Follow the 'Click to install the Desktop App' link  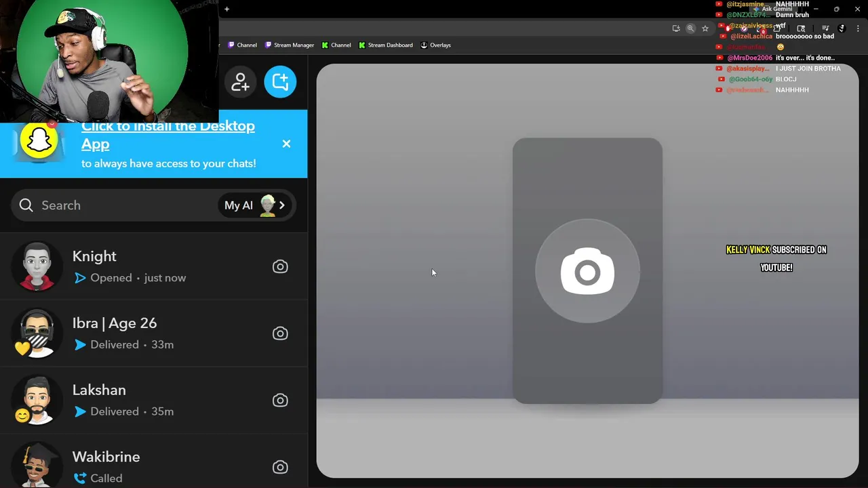pos(168,135)
